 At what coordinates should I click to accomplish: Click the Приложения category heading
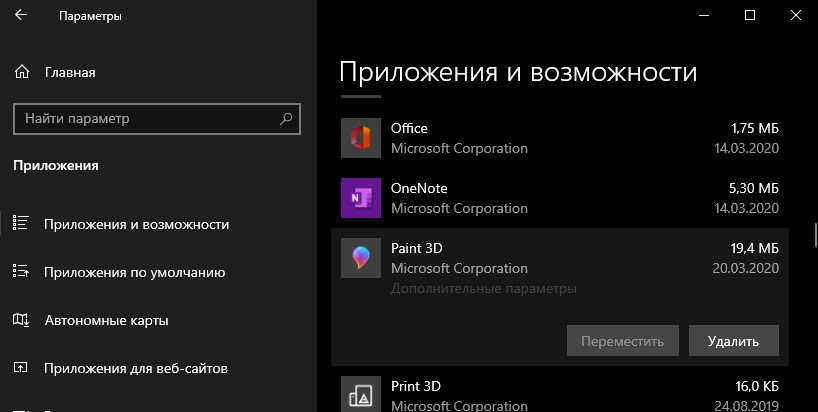click(x=56, y=165)
